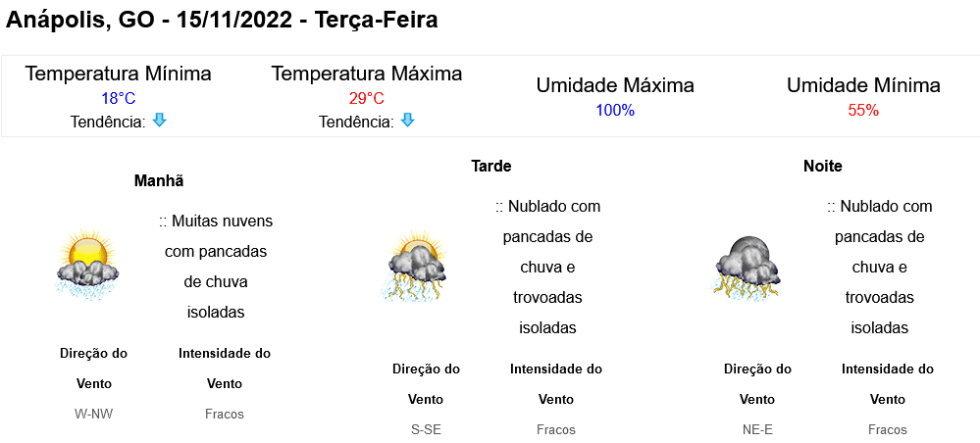
Task: Click the Umidade Máxima label
Action: (x=615, y=85)
